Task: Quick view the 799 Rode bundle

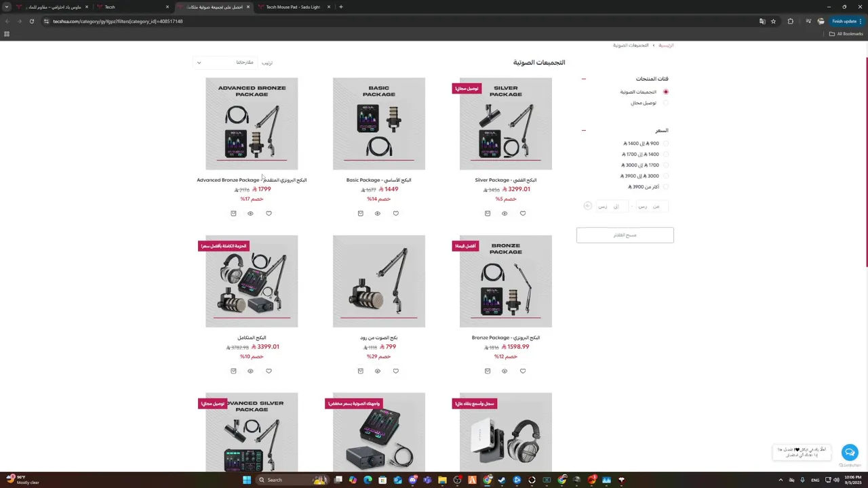Action: click(x=378, y=371)
